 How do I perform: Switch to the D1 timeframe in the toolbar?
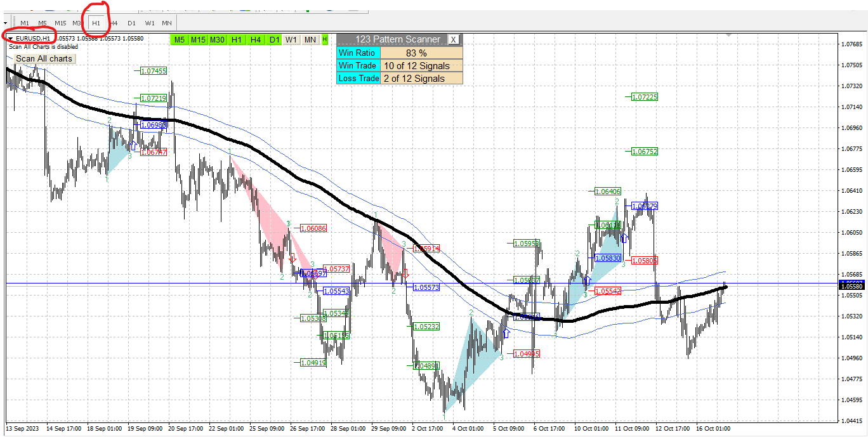[131, 23]
